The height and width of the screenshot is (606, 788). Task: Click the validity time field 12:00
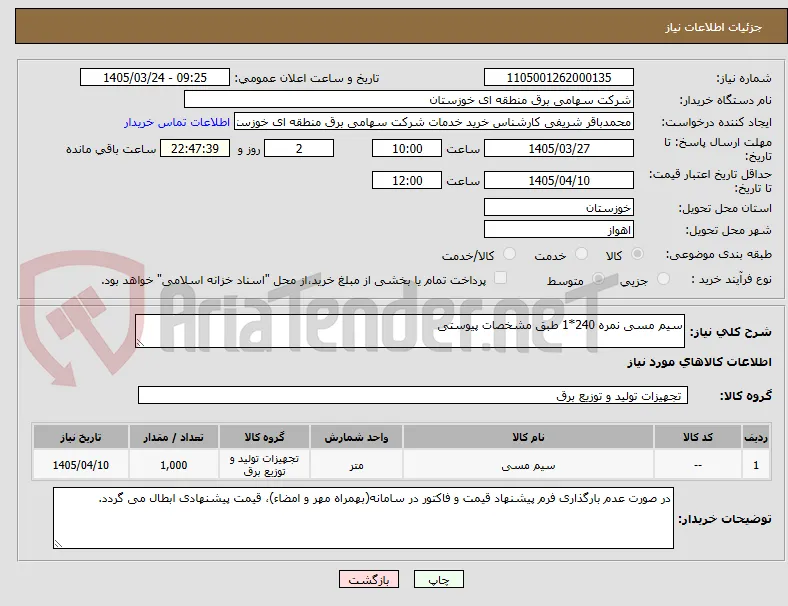click(407, 180)
